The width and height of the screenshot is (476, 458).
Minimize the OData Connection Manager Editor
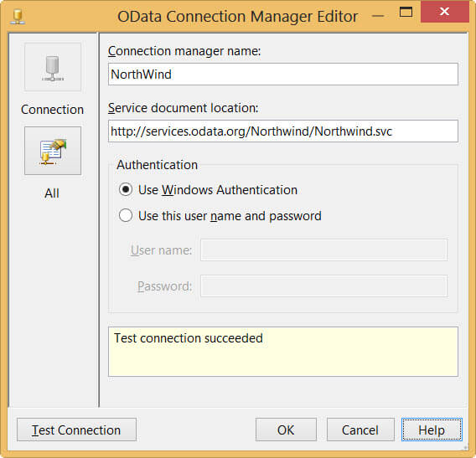[x=378, y=16]
